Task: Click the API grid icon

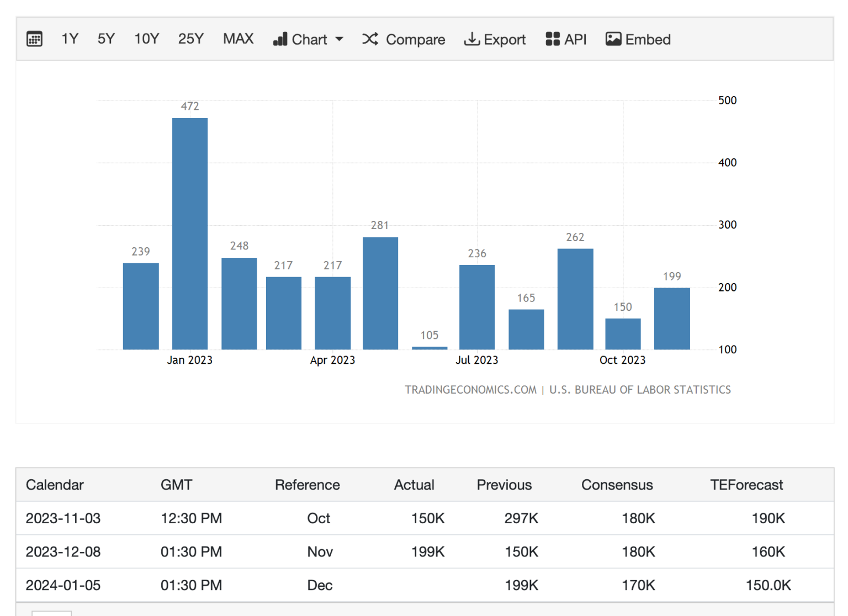Action: pos(553,39)
